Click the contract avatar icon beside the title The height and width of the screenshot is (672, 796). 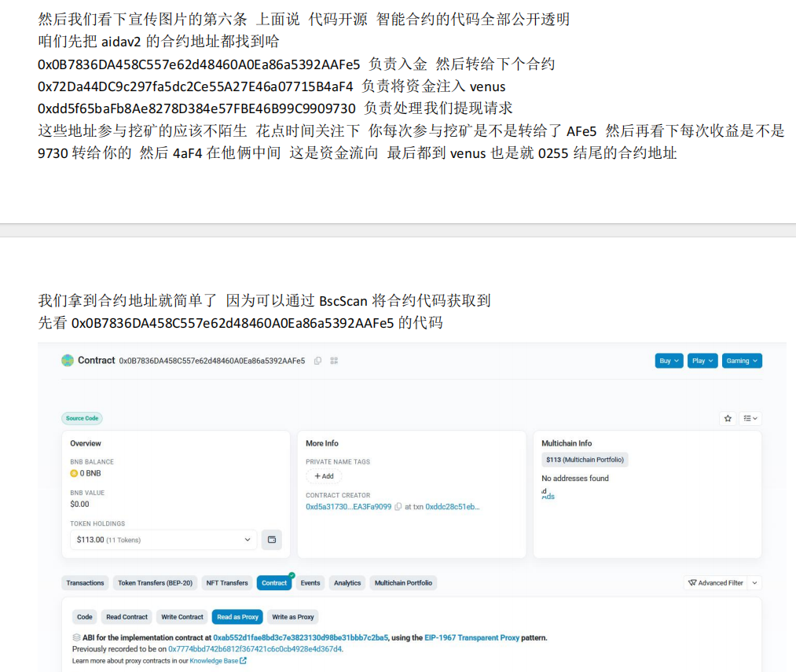pos(68,361)
